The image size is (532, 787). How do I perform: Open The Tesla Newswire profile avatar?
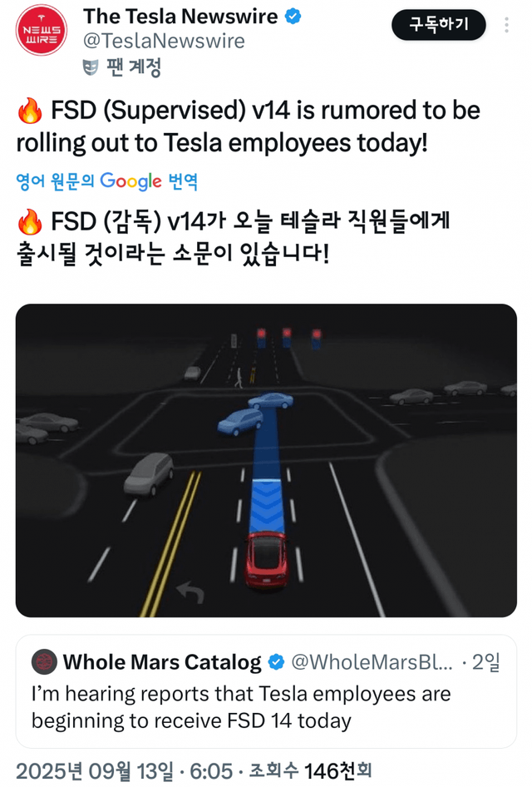pos(42,30)
